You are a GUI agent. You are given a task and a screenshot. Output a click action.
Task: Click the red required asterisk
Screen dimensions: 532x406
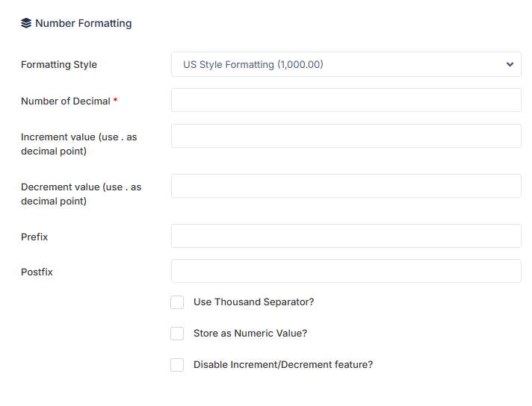[x=115, y=100]
